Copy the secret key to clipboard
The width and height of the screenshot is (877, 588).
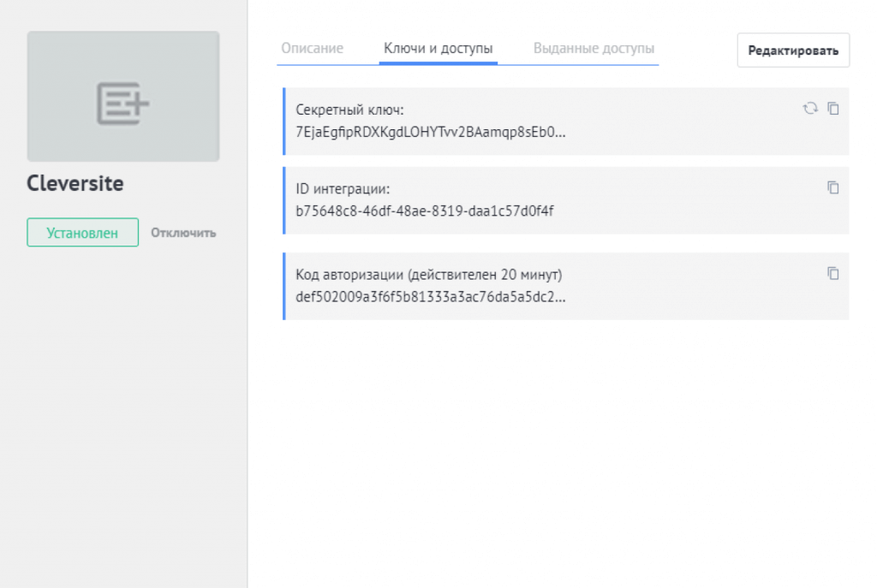coord(833,109)
